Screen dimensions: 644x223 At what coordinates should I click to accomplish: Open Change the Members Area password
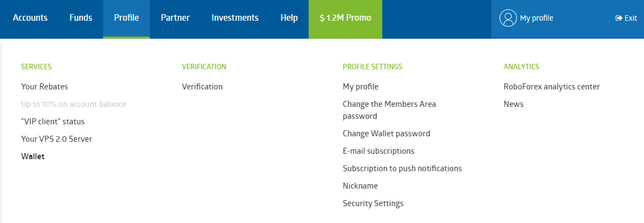point(389,110)
